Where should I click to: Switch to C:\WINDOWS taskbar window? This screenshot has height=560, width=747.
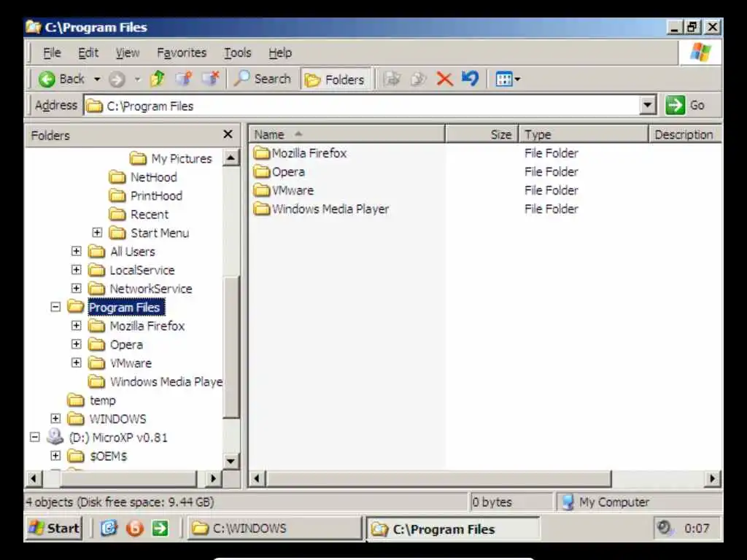(275, 529)
